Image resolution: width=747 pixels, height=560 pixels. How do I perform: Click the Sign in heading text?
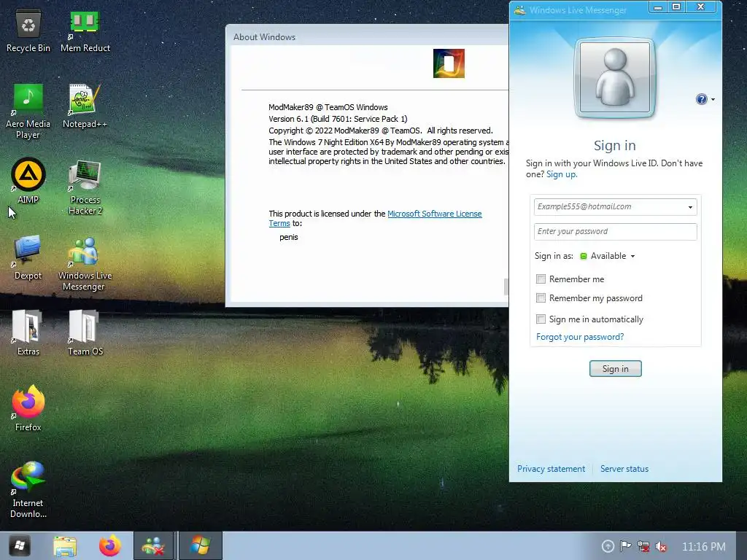click(614, 145)
